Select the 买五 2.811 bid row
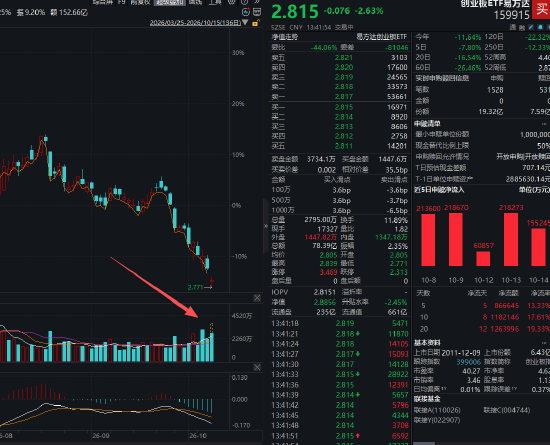The width and height of the screenshot is (550, 445). 340,146
